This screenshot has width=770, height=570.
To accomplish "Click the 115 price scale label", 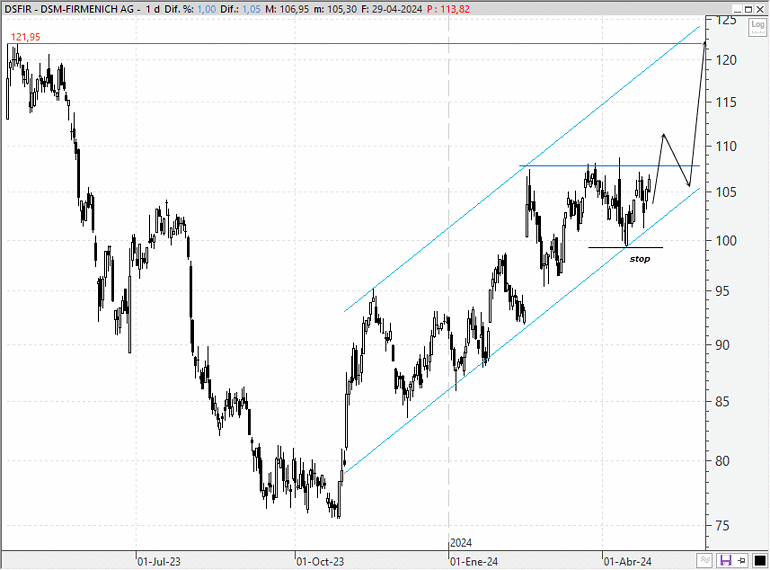I will click(726, 102).
